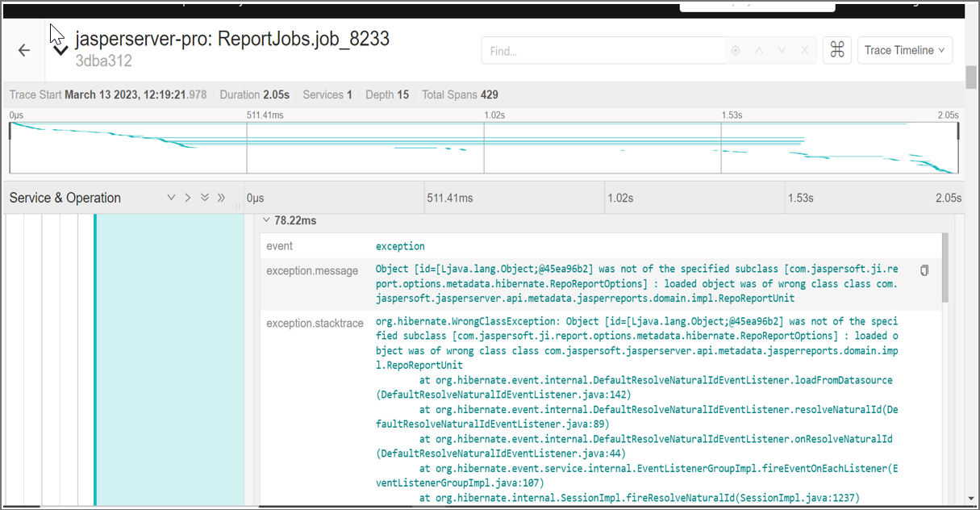This screenshot has height=510, width=980.
Task: Click the 511.41ms timeline column header
Action: pyautogui.click(x=450, y=198)
